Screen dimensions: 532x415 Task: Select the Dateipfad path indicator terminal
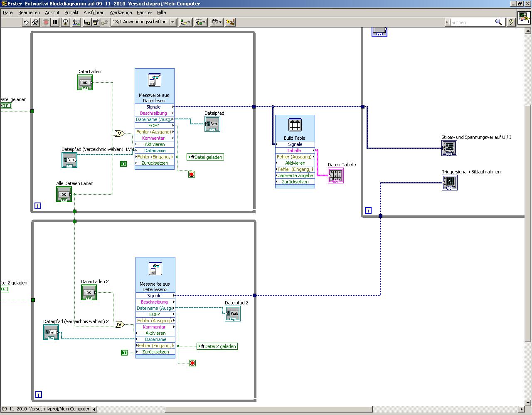click(212, 124)
